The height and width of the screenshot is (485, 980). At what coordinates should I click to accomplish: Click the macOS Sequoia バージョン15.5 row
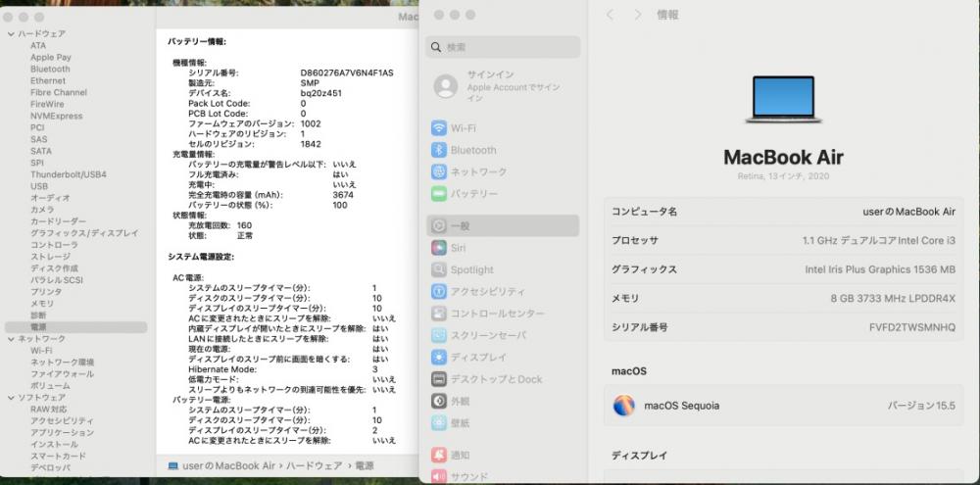pos(784,406)
